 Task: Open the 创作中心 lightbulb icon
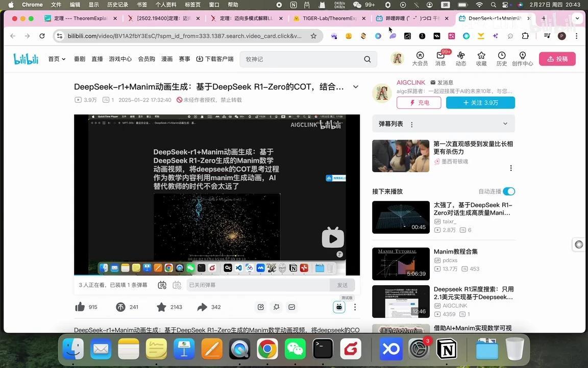pyautogui.click(x=522, y=57)
